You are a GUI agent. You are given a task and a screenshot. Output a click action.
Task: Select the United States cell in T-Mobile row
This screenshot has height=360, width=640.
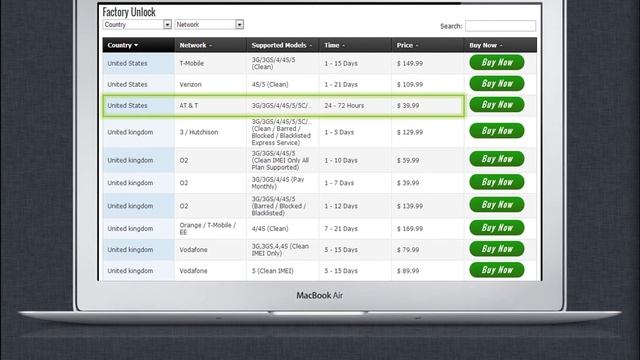coord(138,63)
